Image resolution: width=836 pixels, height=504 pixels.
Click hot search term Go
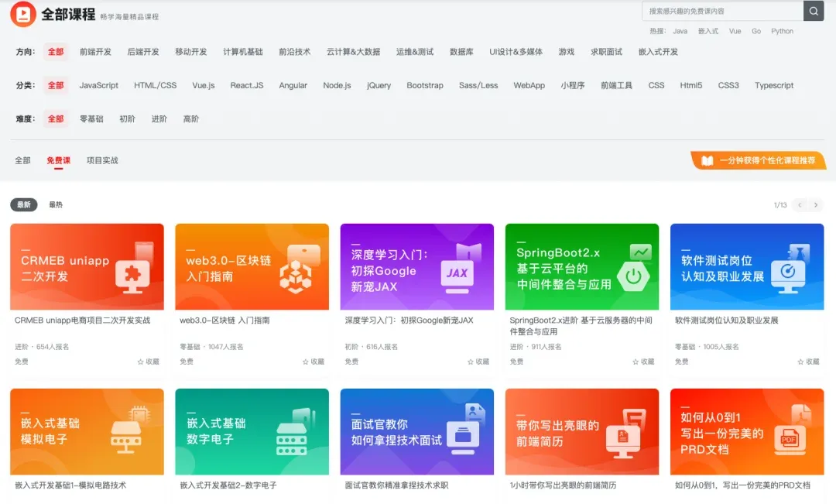tap(756, 32)
